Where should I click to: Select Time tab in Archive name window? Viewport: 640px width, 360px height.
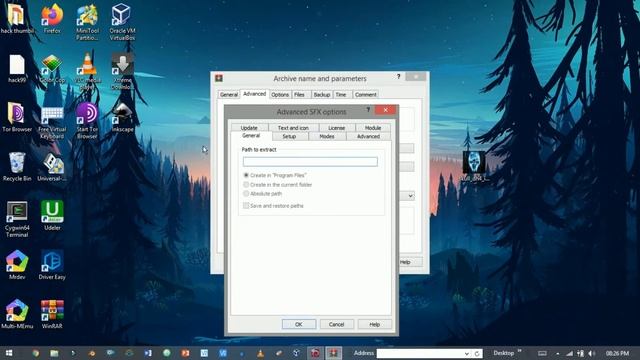[x=341, y=94]
